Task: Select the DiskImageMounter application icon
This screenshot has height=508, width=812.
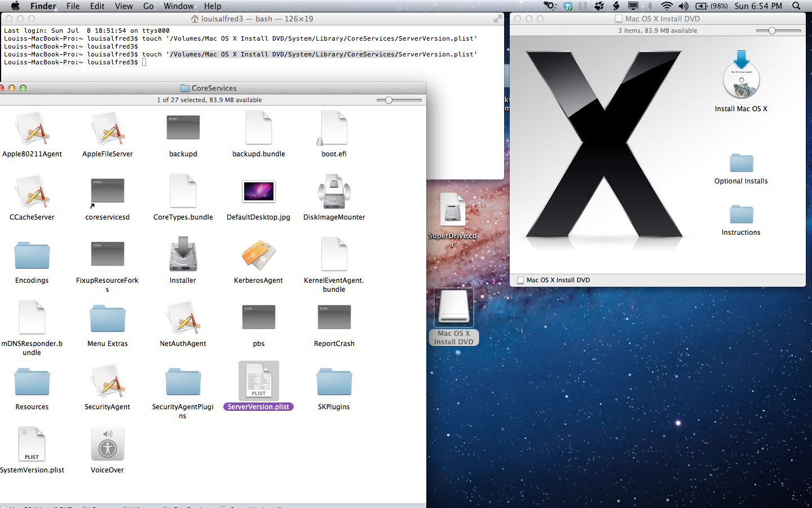Action: click(334, 191)
